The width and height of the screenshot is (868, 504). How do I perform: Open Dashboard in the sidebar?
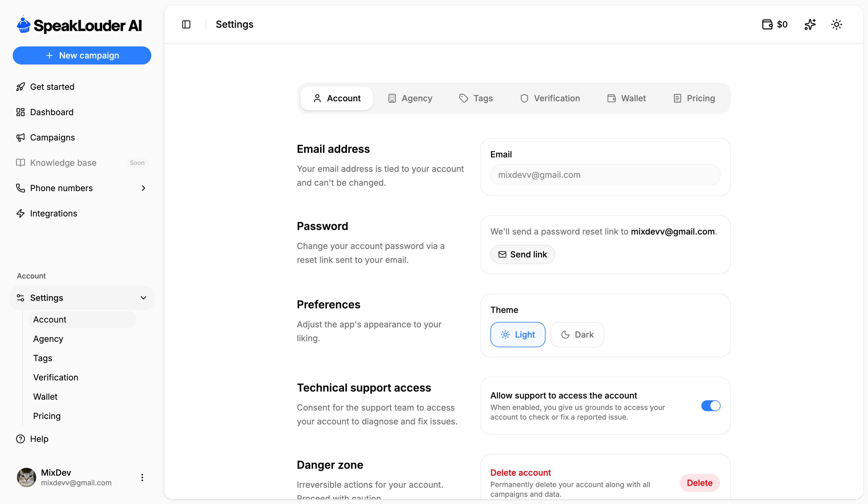(x=82, y=112)
